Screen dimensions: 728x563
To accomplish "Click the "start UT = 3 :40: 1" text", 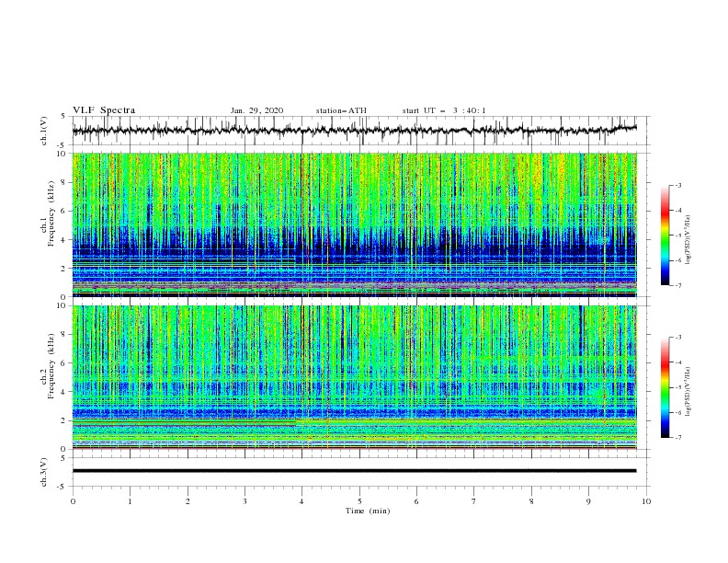I will click(443, 110).
